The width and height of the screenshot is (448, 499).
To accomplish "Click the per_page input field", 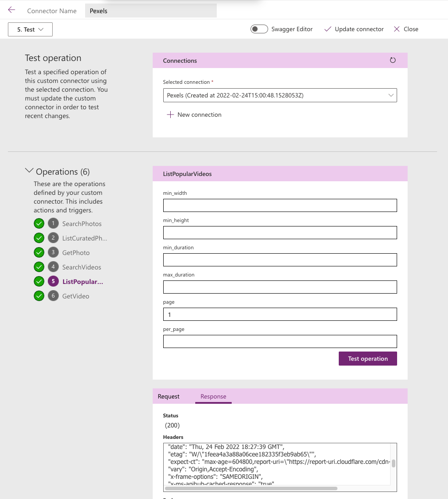I will tap(280, 341).
